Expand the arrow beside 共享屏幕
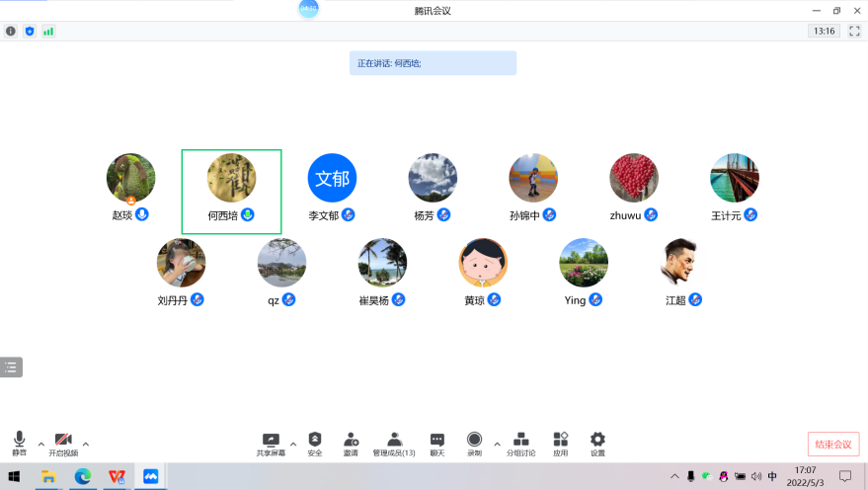Screen dimensions: 868x490 click(x=293, y=444)
